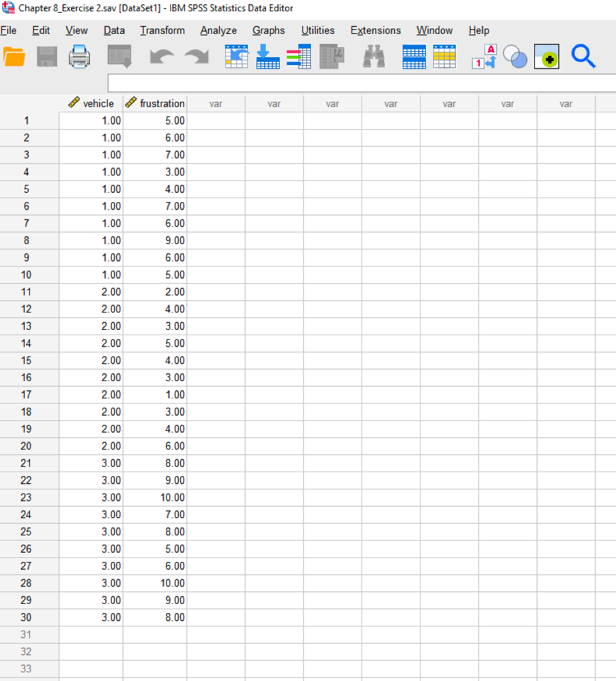Save the current dataset
The height and width of the screenshot is (681, 616).
[47, 57]
